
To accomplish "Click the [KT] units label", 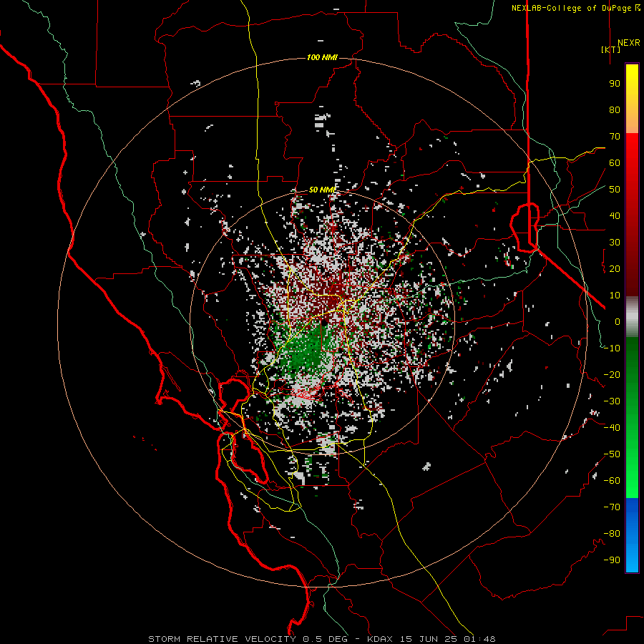I will click(611, 49).
